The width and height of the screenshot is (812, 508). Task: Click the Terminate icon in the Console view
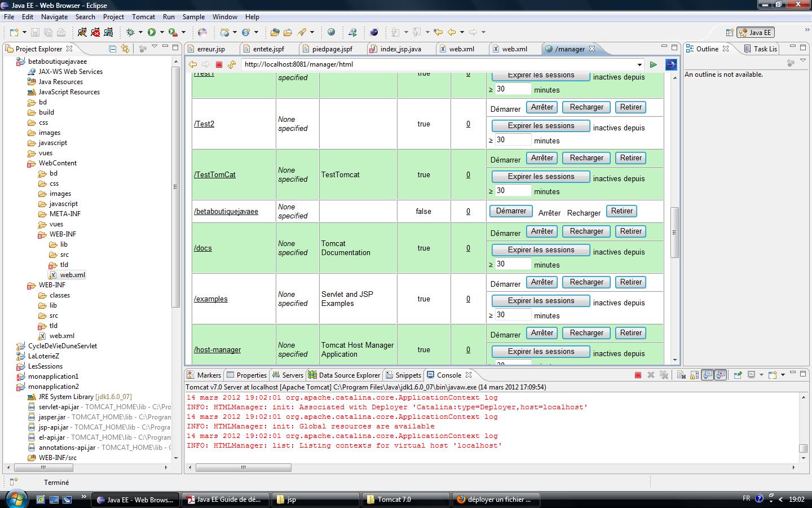[x=638, y=375]
